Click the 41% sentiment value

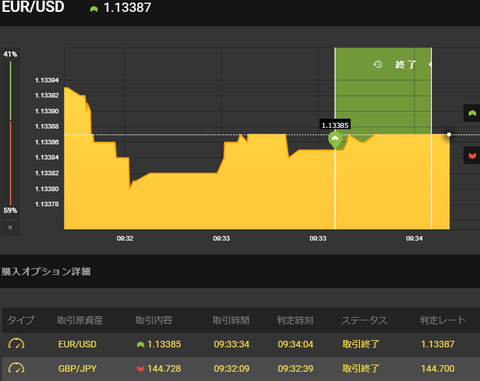click(10, 54)
